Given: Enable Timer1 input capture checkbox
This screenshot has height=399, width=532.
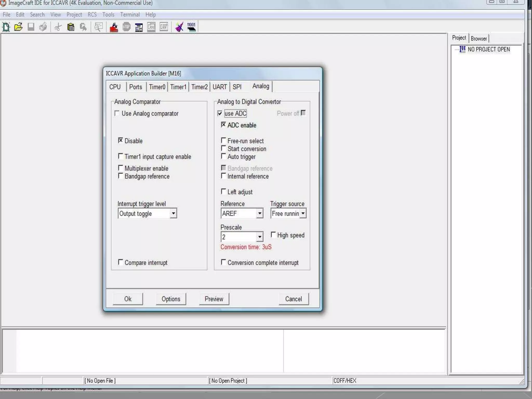Looking at the screenshot, I should tap(121, 156).
